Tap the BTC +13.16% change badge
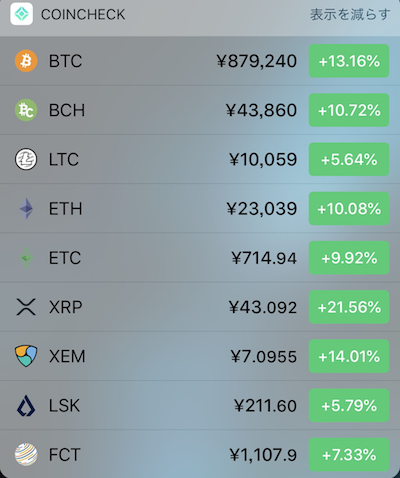 click(x=349, y=61)
